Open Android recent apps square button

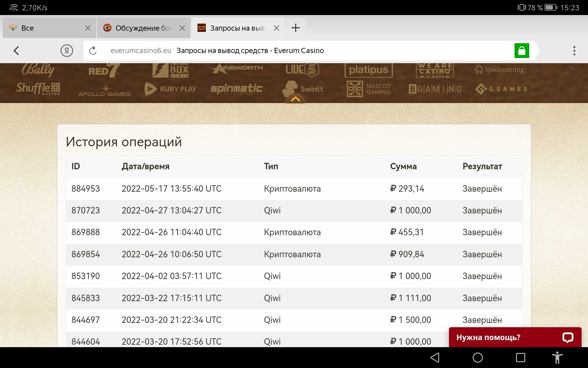520,358
